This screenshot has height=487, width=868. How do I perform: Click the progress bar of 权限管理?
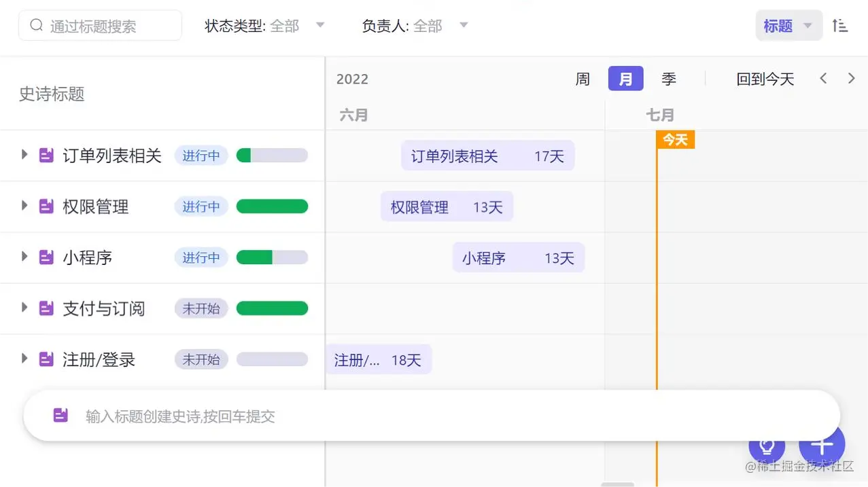coord(272,206)
